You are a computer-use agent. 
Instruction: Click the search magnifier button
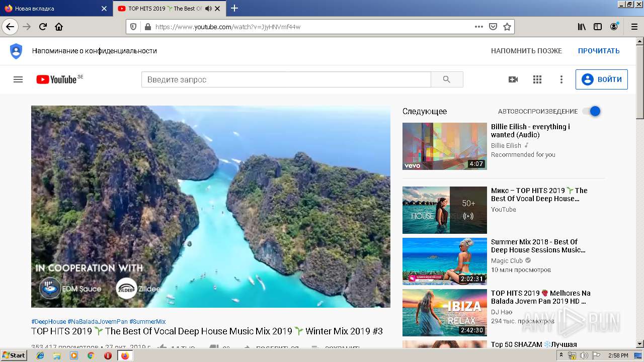click(447, 79)
